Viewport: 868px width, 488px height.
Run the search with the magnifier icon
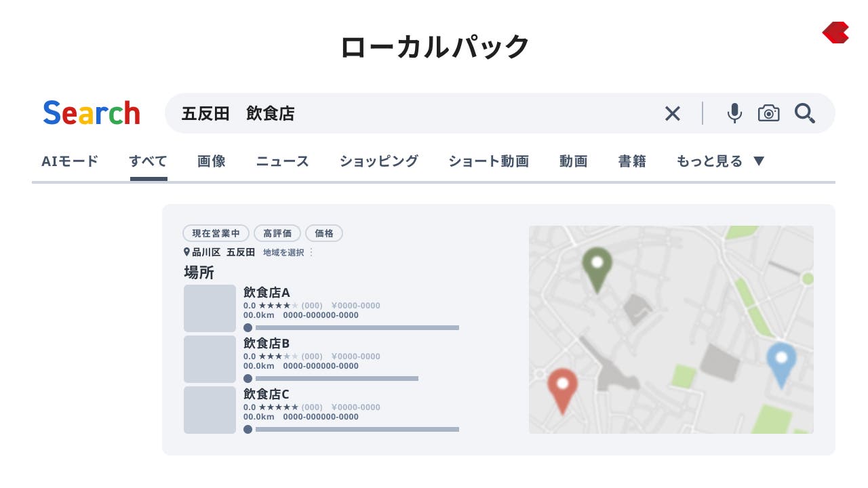click(x=805, y=113)
